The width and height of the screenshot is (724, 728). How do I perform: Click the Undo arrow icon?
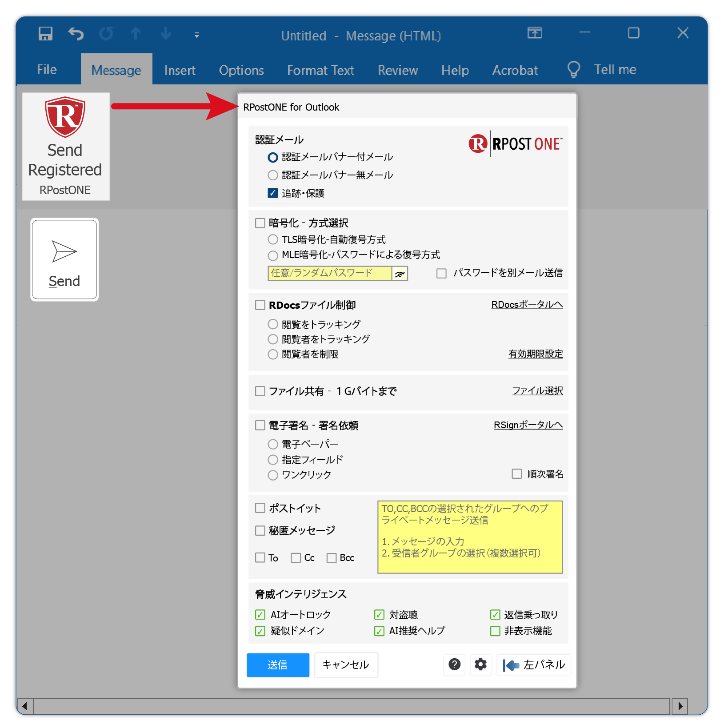coord(76,33)
